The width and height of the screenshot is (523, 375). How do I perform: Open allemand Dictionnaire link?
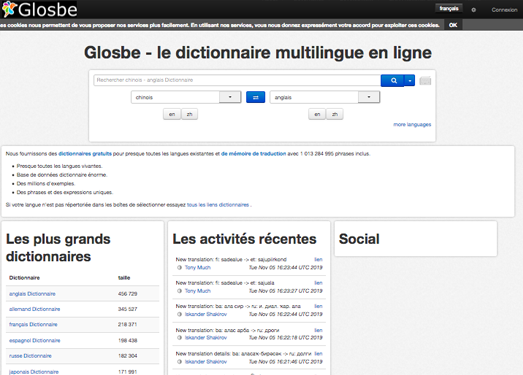coord(35,309)
